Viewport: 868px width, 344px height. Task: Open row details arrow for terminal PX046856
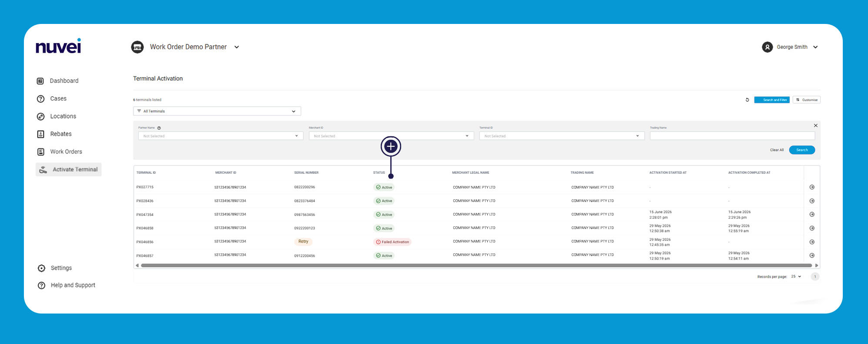tap(812, 242)
